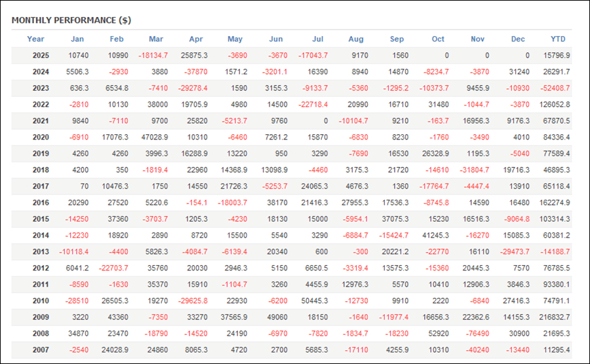Click the 2022 YTD value 126052.8
This screenshot has width=590, height=364.
coord(554,105)
